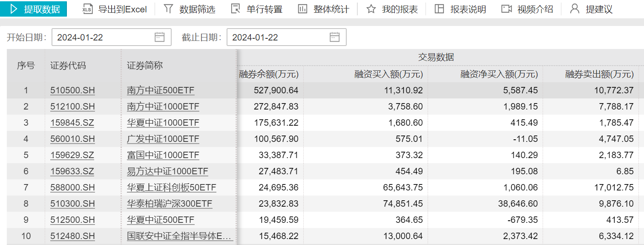Open security code link 588000.SH

(72, 187)
